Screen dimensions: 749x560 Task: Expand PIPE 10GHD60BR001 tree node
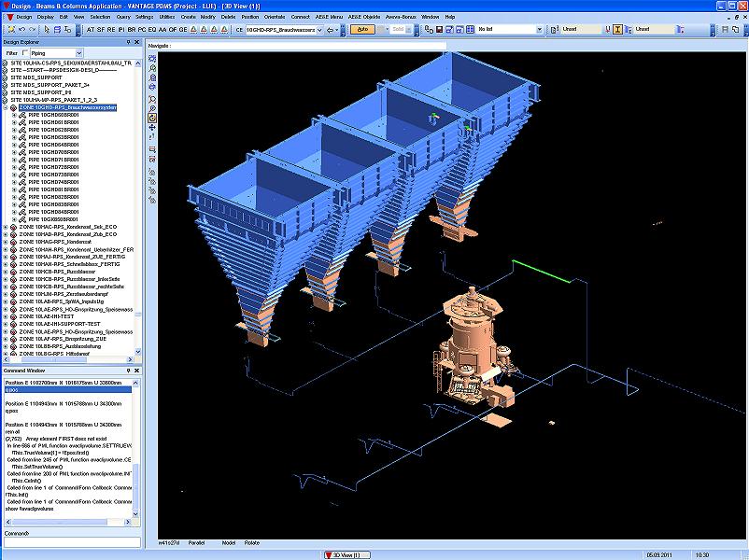[14, 116]
